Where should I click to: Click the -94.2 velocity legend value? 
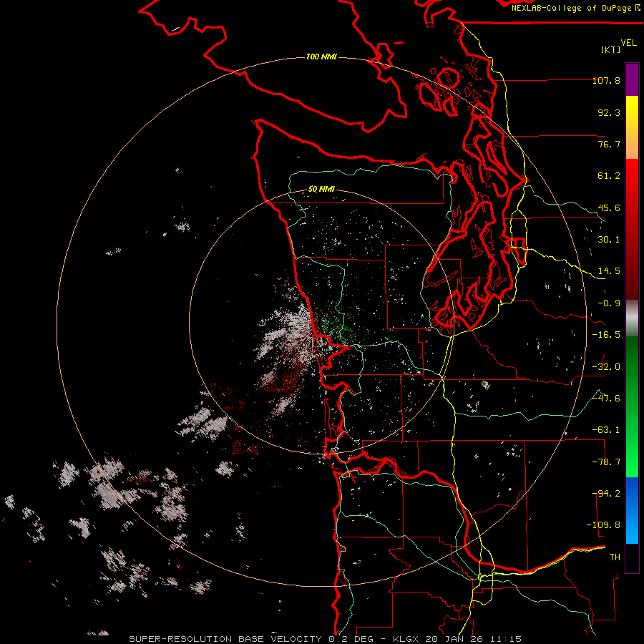click(x=606, y=494)
